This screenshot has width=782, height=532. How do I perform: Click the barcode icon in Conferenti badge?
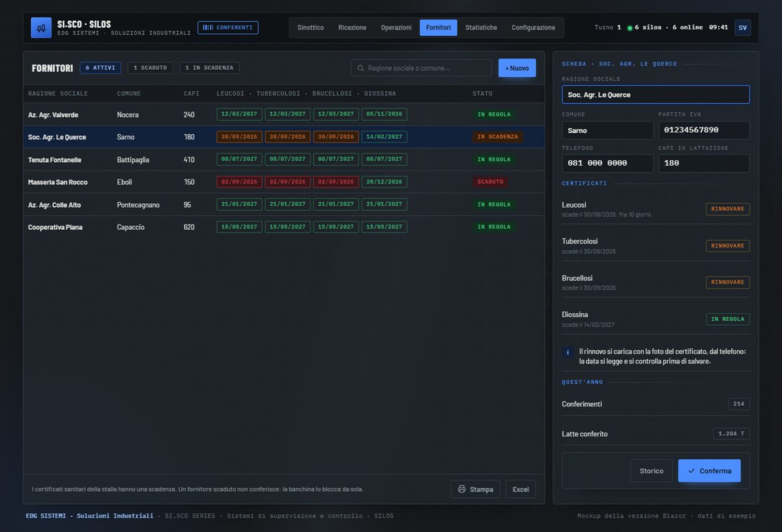208,27
